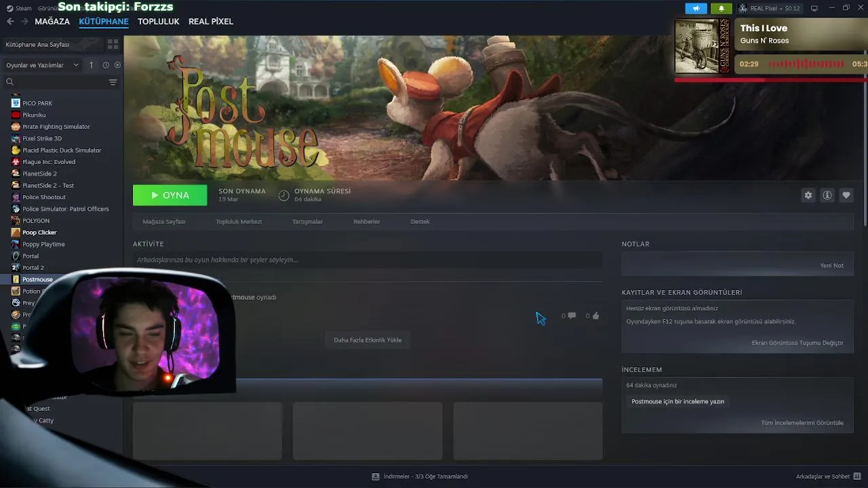868x488 pixels.
Task: Select Placid Plastic Duck Simulator
Action: (62, 150)
